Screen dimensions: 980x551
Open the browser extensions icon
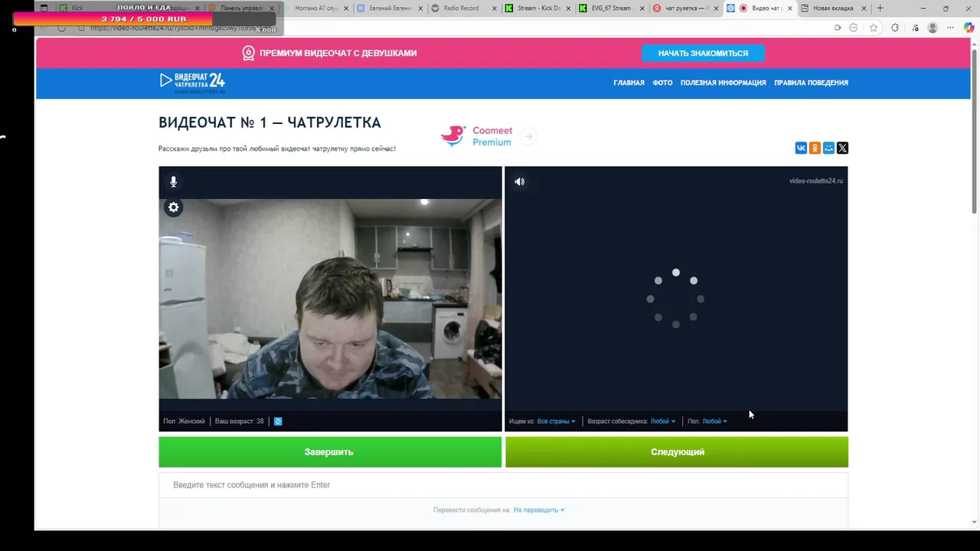pyautogui.click(x=895, y=28)
